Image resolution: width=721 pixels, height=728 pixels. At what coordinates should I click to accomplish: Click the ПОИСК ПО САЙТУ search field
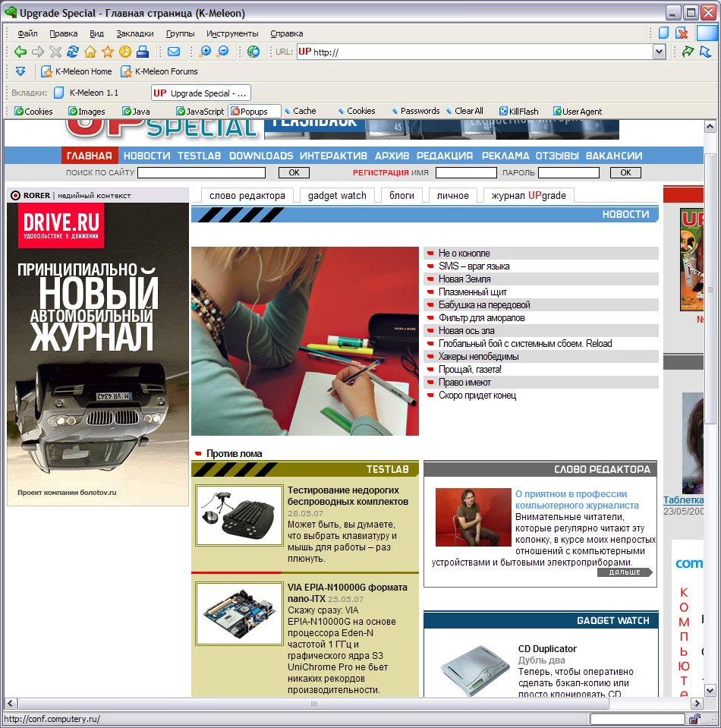(x=201, y=173)
